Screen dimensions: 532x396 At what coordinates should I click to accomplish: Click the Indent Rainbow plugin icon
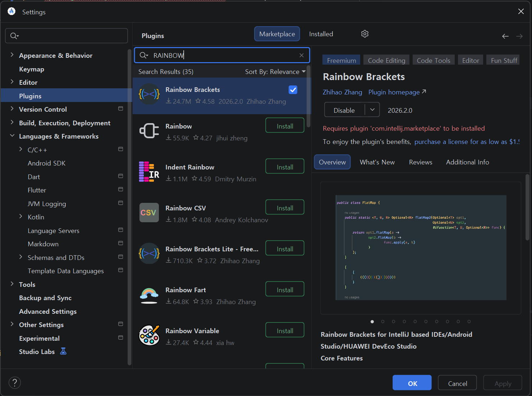[x=149, y=172]
